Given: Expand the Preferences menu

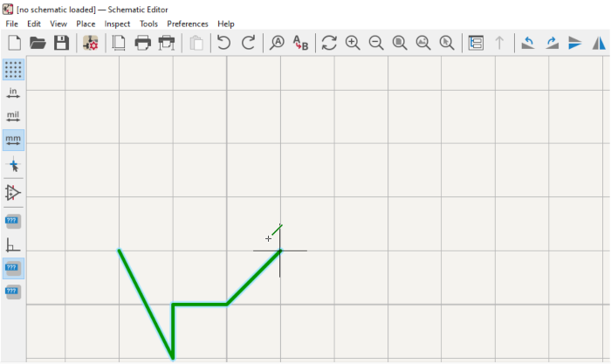Looking at the screenshot, I should point(188,24).
